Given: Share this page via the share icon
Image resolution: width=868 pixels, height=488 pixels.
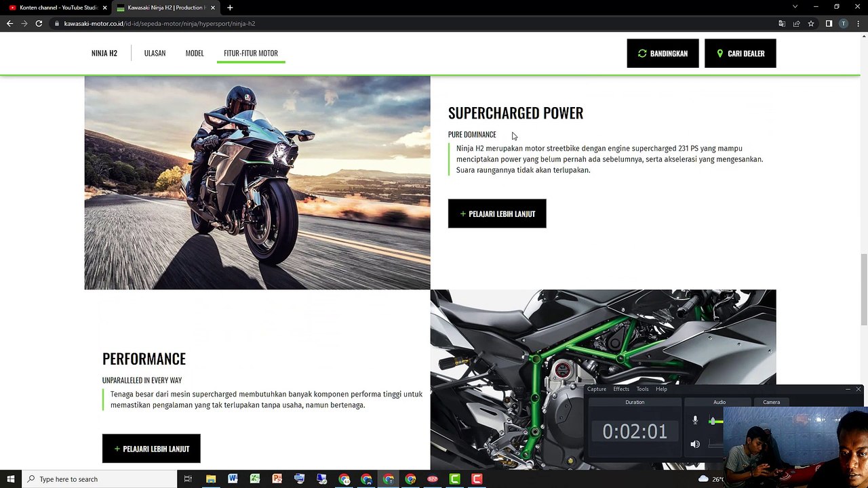Looking at the screenshot, I should click(796, 24).
